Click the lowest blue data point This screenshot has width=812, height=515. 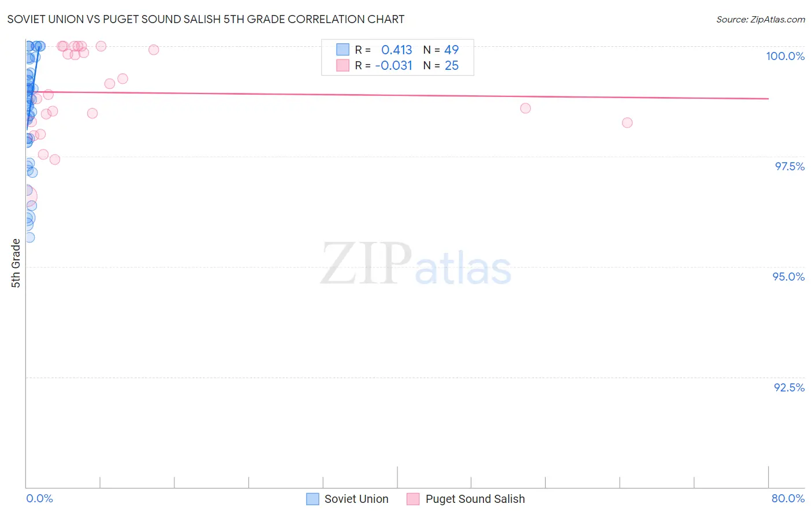[29, 237]
